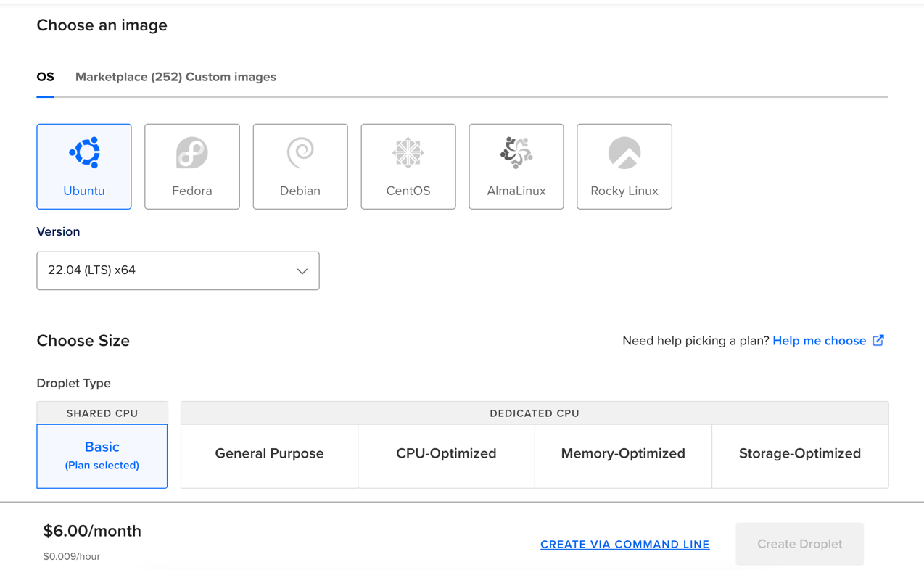Click the Choose Size heading
924x570 pixels.
[x=83, y=341]
